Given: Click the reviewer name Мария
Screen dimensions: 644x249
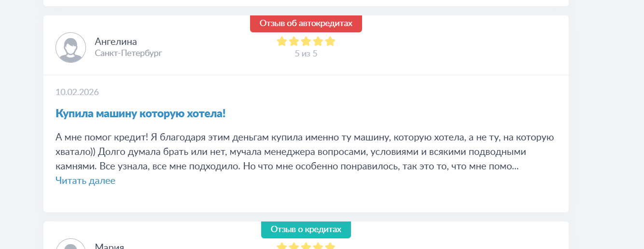Looking at the screenshot, I should 110,246.
